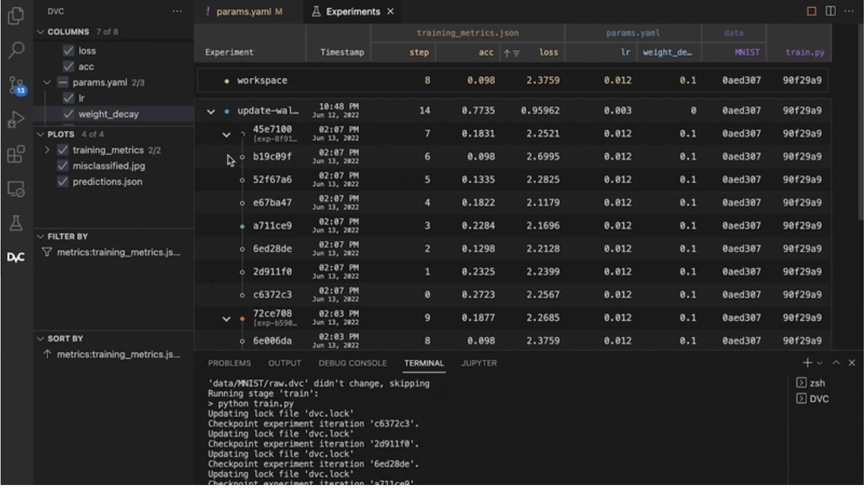Switch to the OUTPUT panel tab
The image size is (868, 488).
point(285,363)
